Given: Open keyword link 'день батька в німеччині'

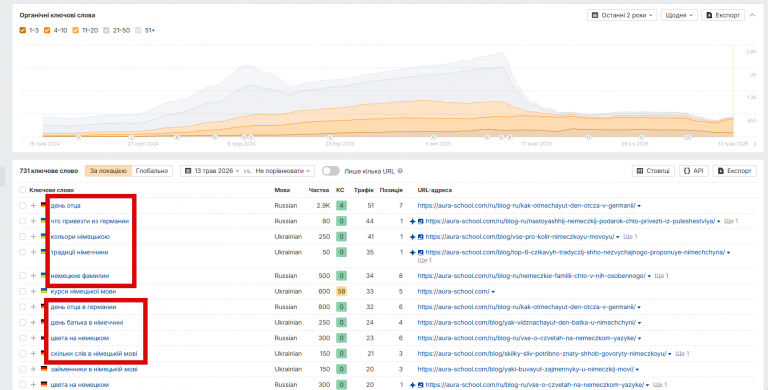Looking at the screenshot, I should tap(87, 322).
